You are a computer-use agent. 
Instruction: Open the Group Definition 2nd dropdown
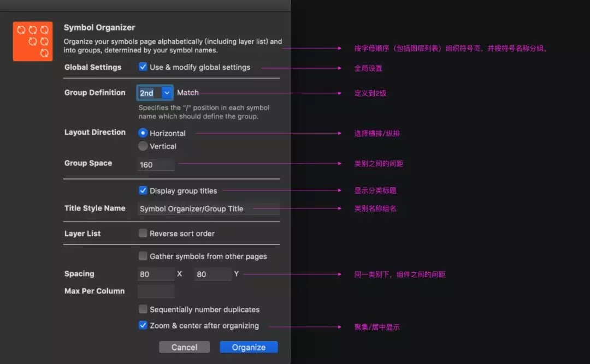[155, 93]
